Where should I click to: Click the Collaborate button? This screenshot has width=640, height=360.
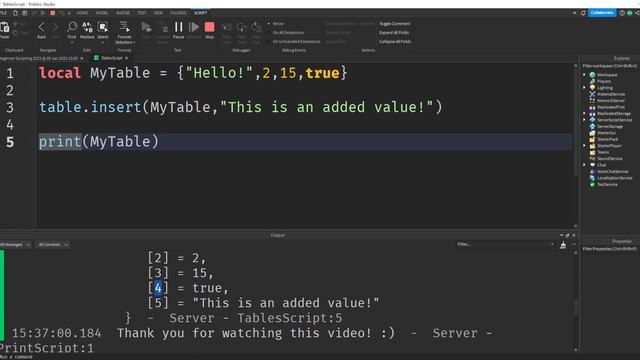pos(602,13)
